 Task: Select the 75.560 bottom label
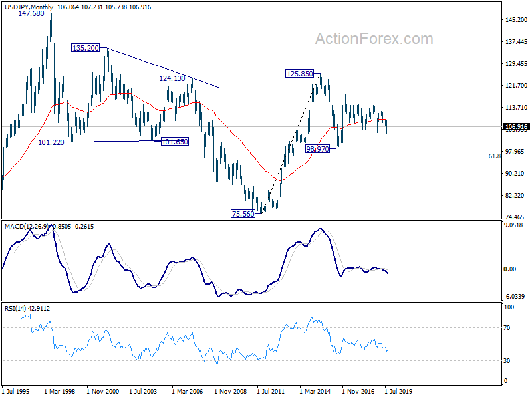[243, 214]
